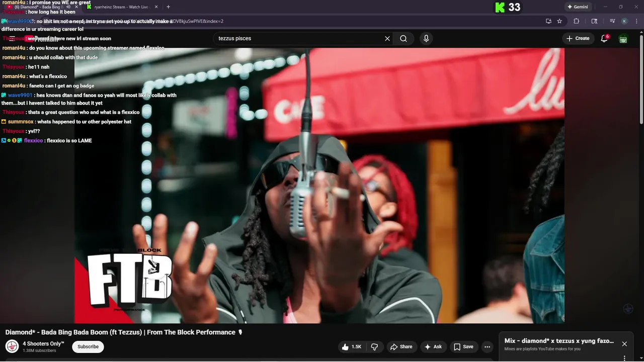Image resolution: width=644 pixels, height=362 pixels.
Task: Click the wave9901 chat username
Action: point(20,95)
